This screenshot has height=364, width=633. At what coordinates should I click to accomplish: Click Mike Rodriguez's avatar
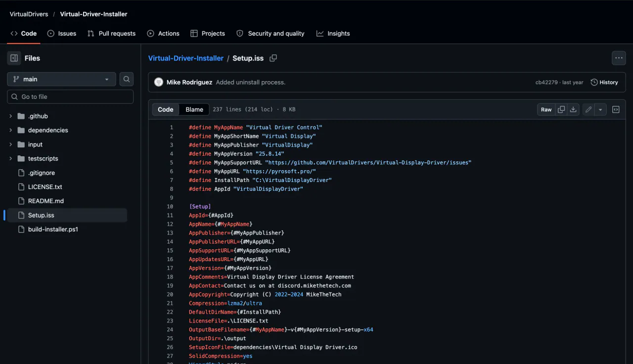point(159,82)
